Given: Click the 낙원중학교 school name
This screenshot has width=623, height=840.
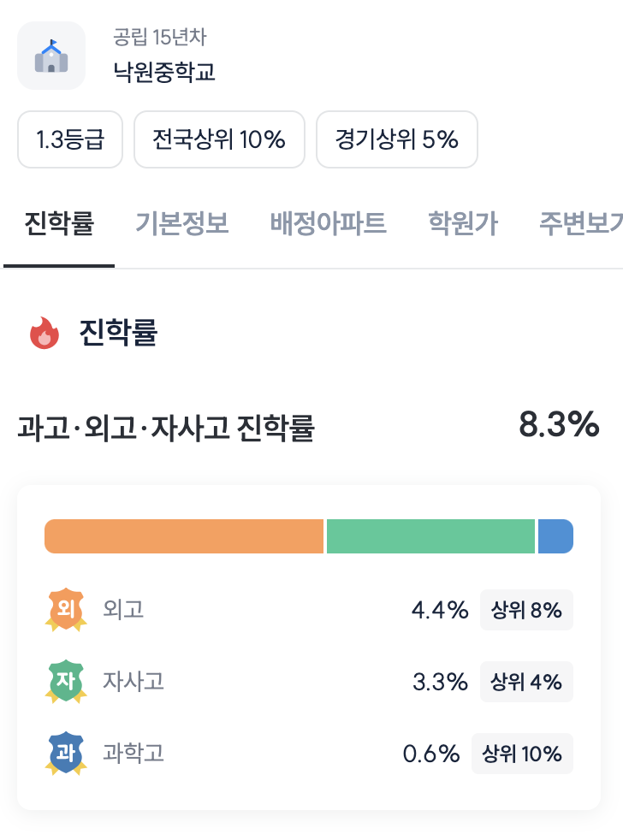Looking at the screenshot, I should tap(164, 72).
